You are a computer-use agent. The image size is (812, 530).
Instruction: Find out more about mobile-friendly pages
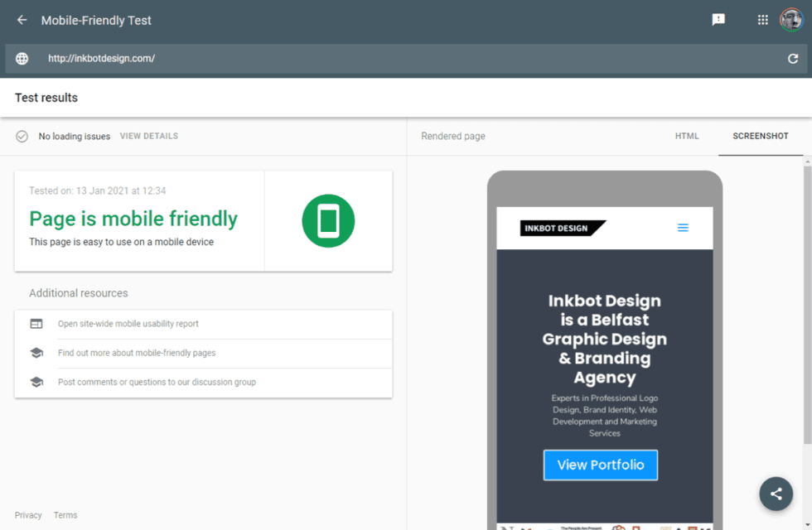137,353
